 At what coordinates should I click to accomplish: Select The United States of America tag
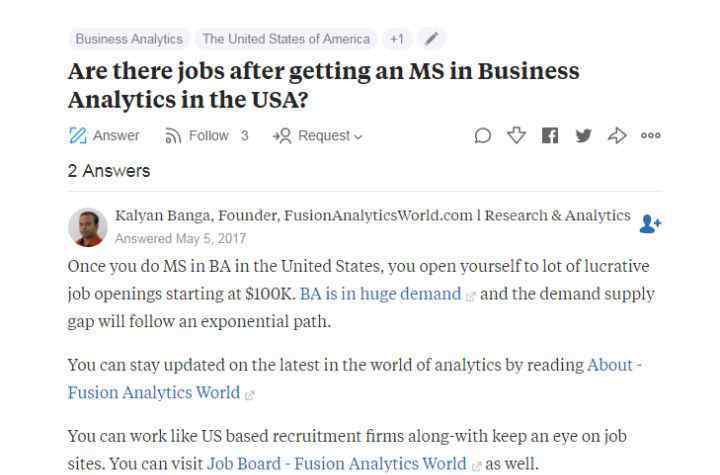coord(286,39)
